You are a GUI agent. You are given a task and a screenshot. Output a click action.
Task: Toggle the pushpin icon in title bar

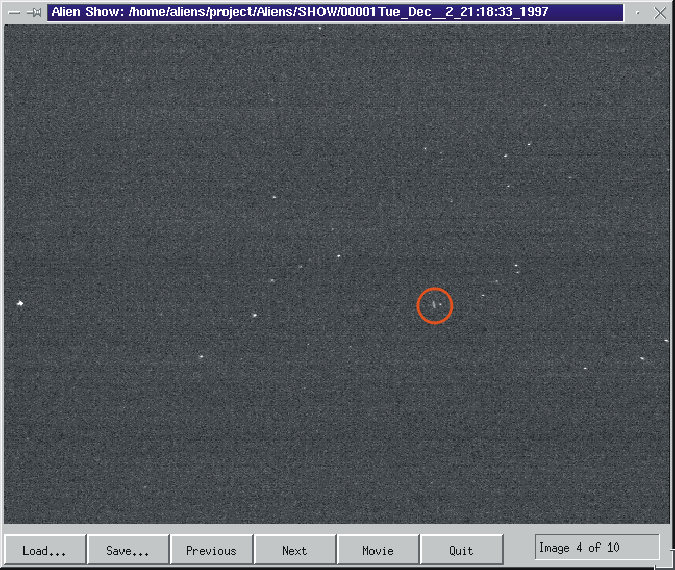click(34, 13)
